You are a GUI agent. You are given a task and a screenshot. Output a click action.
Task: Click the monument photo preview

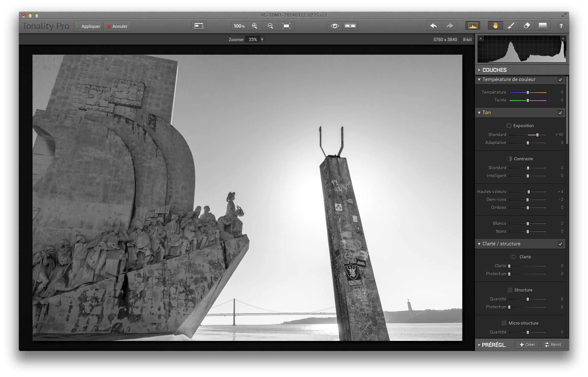pyautogui.click(x=247, y=197)
